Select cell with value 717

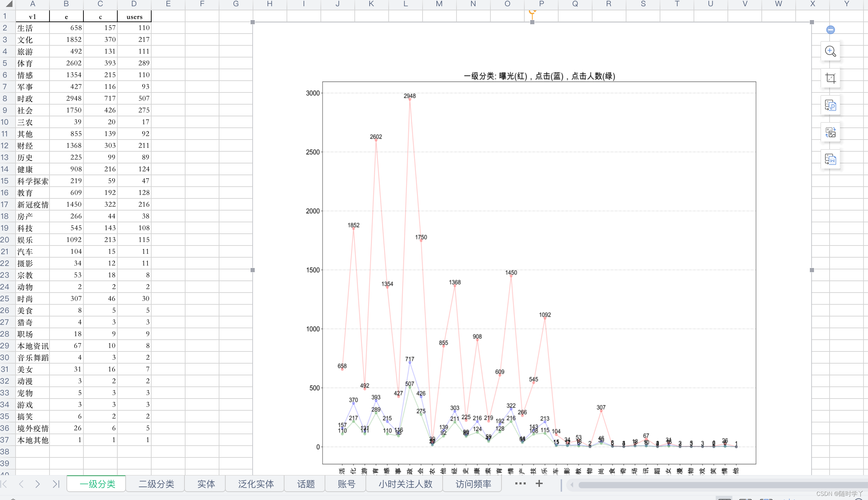coord(100,98)
